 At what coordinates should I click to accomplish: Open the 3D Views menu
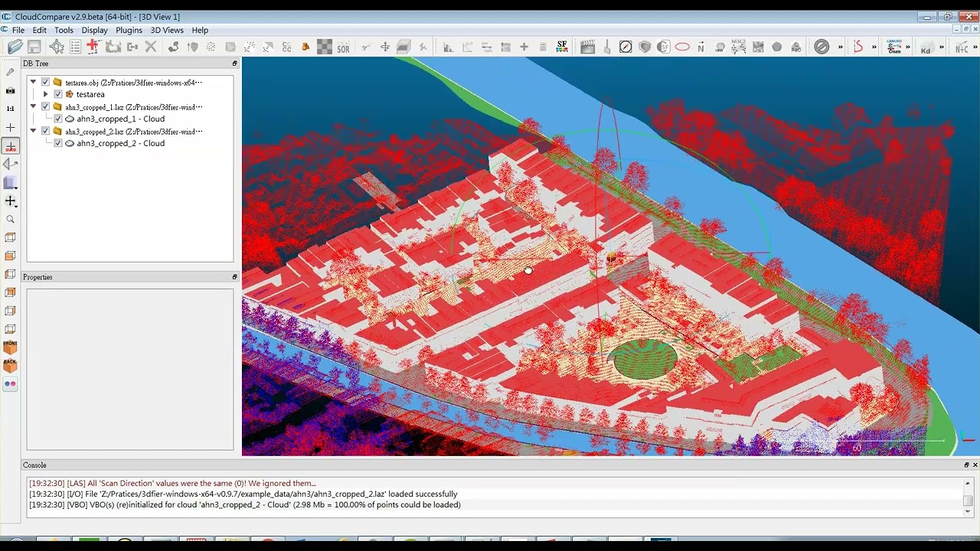pyautogui.click(x=167, y=30)
